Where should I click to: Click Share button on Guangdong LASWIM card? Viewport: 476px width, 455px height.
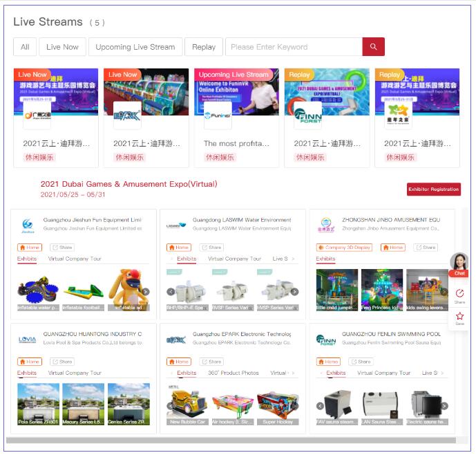211,248
